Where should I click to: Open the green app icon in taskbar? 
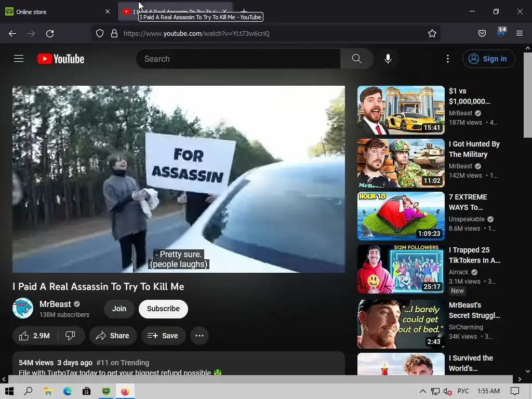[x=106, y=392]
